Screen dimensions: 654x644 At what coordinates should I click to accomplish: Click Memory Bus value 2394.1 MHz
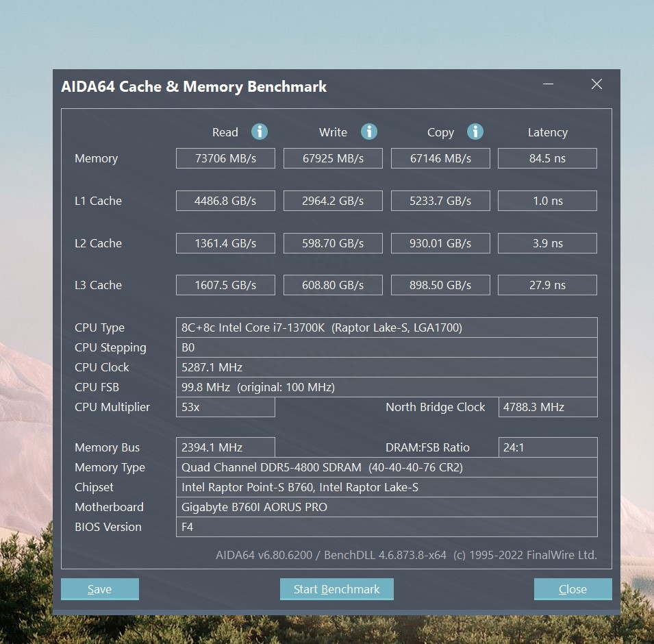tap(225, 447)
